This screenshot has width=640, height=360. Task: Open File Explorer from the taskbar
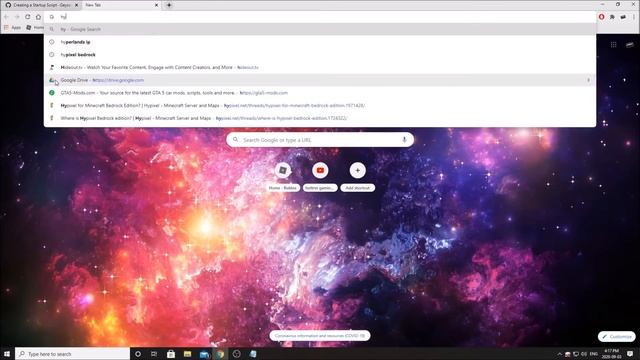pyautogui.click(x=187, y=354)
